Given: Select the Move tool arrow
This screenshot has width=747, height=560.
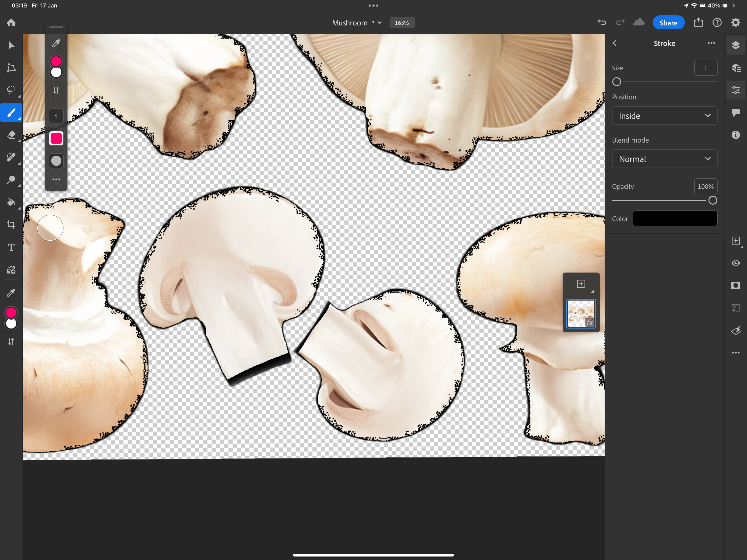Looking at the screenshot, I should click(11, 45).
